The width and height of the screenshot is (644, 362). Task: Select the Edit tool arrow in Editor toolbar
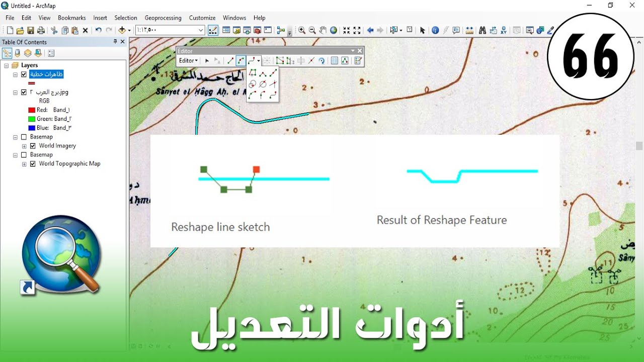click(x=207, y=60)
